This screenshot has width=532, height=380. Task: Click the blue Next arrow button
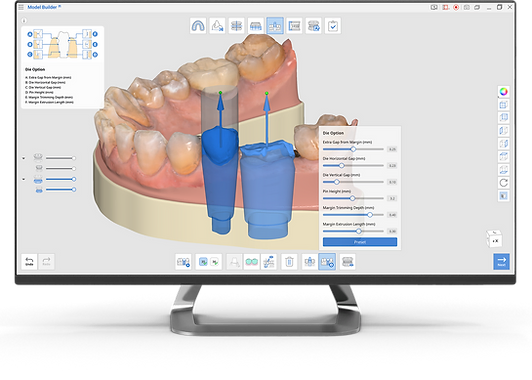point(501,262)
